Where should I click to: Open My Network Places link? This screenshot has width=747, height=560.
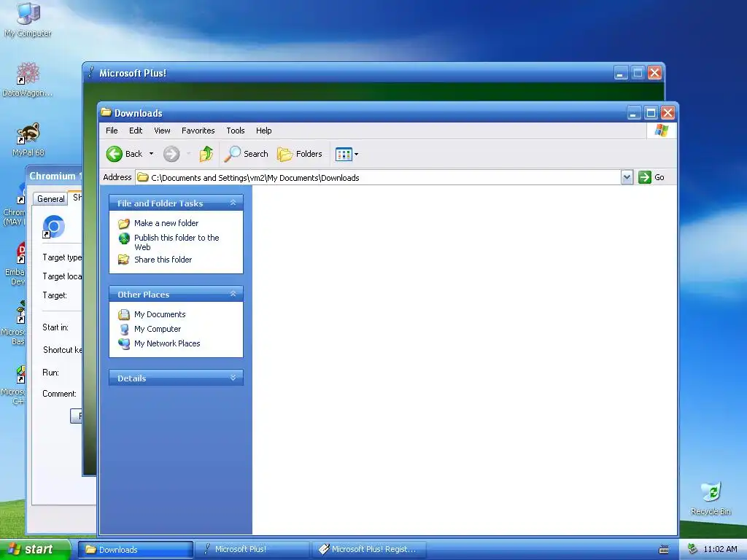tap(167, 343)
